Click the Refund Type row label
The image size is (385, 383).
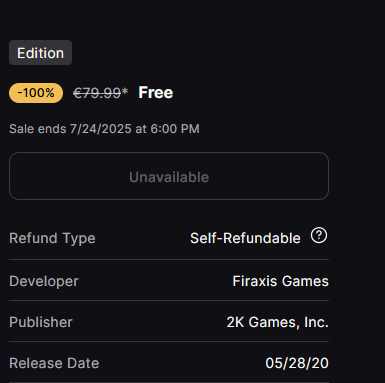52,238
